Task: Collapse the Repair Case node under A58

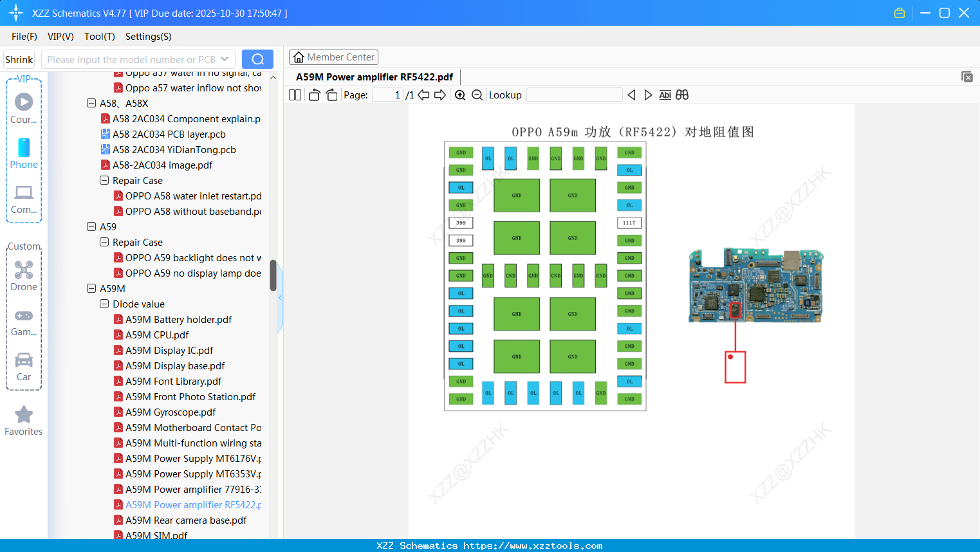Action: click(x=104, y=180)
